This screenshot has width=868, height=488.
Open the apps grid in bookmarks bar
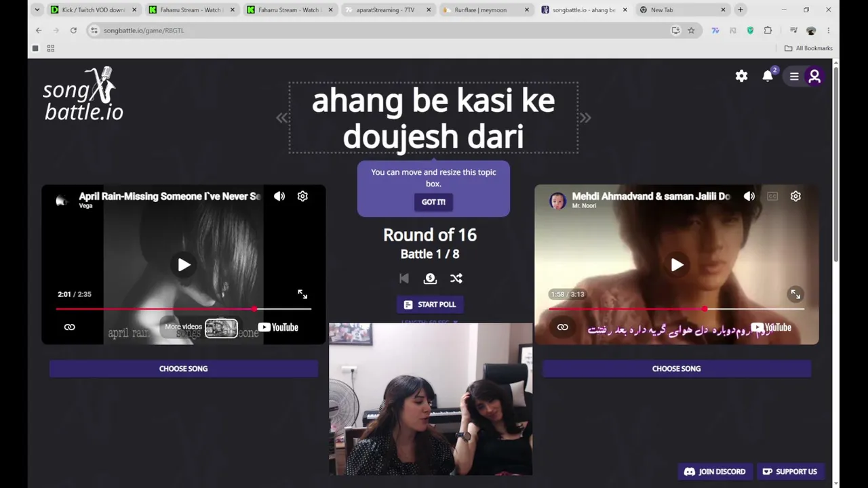(x=51, y=48)
